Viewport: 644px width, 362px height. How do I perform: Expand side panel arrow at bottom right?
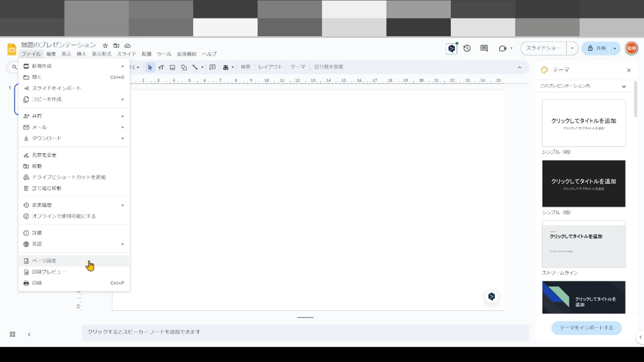coord(640,337)
